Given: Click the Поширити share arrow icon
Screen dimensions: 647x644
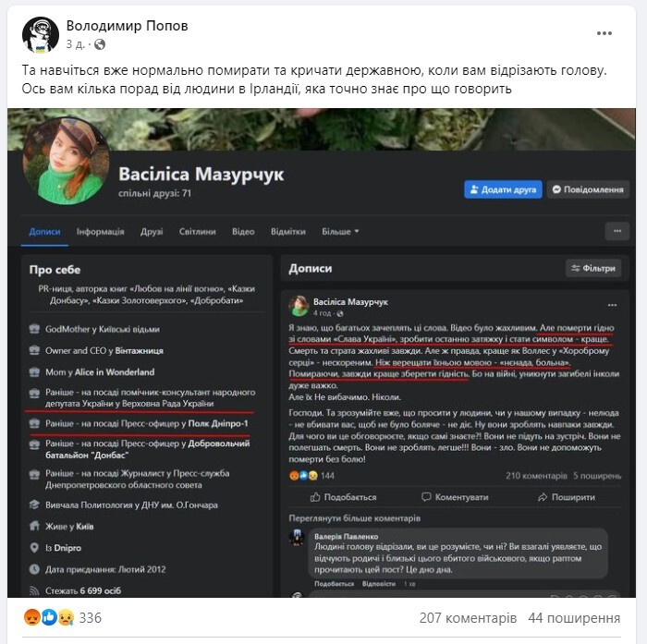Looking at the screenshot, I should [543, 497].
